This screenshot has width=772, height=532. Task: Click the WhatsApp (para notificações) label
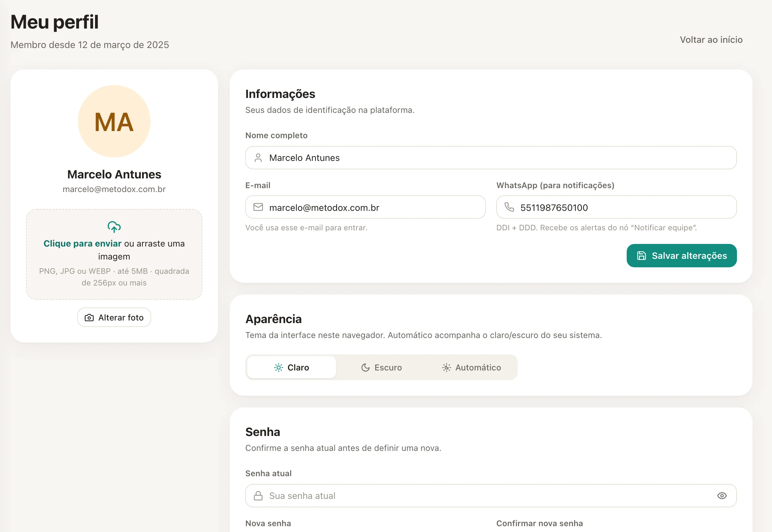coord(555,185)
